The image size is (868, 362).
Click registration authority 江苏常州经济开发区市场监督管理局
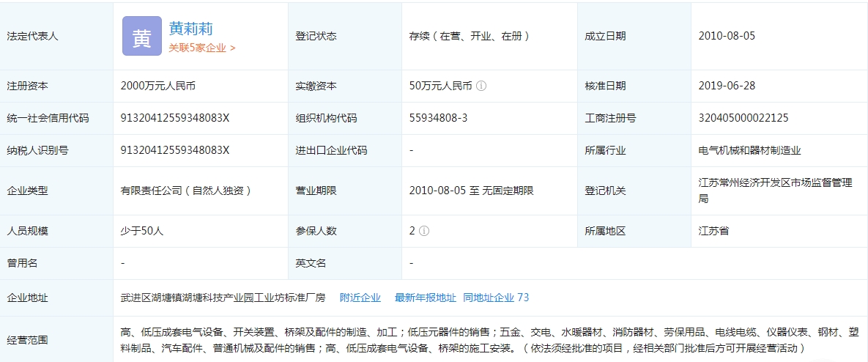[x=775, y=190]
